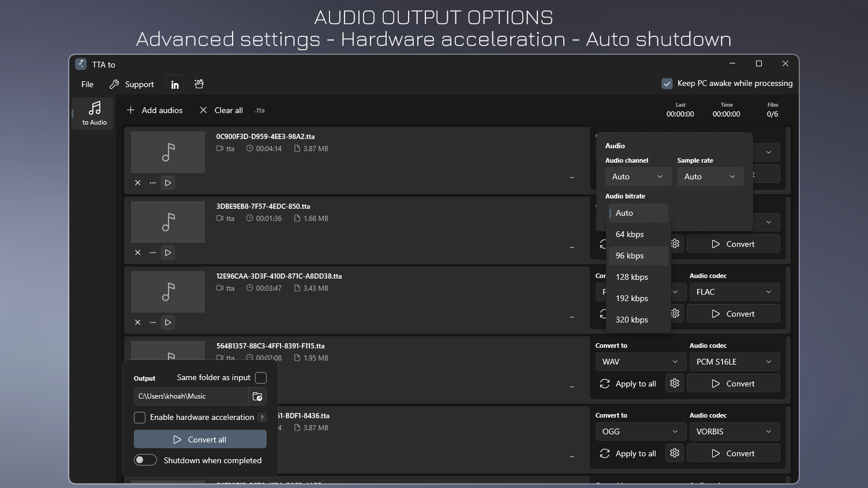
Task: Play the 0C900F3D-D959 audio file
Action: click(x=168, y=183)
